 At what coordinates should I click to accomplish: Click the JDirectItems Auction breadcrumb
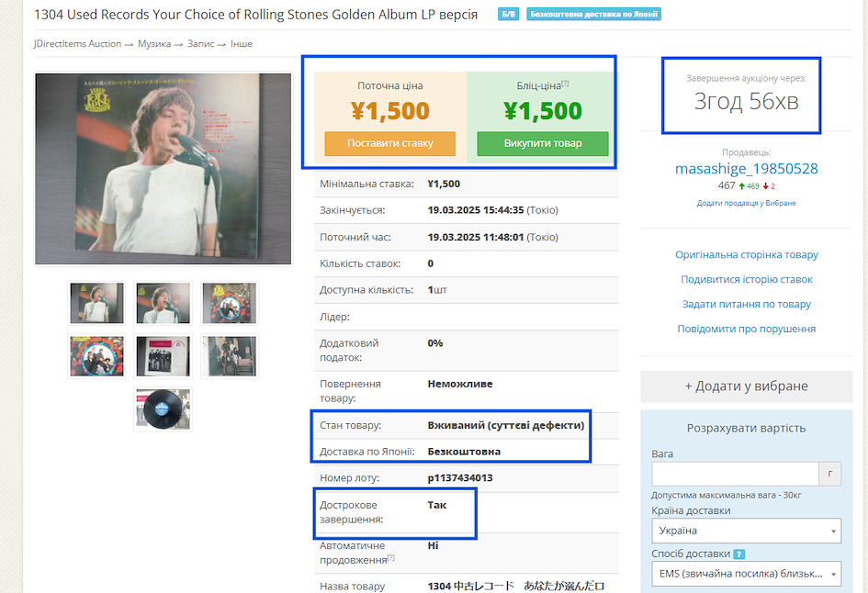pyautogui.click(x=77, y=44)
